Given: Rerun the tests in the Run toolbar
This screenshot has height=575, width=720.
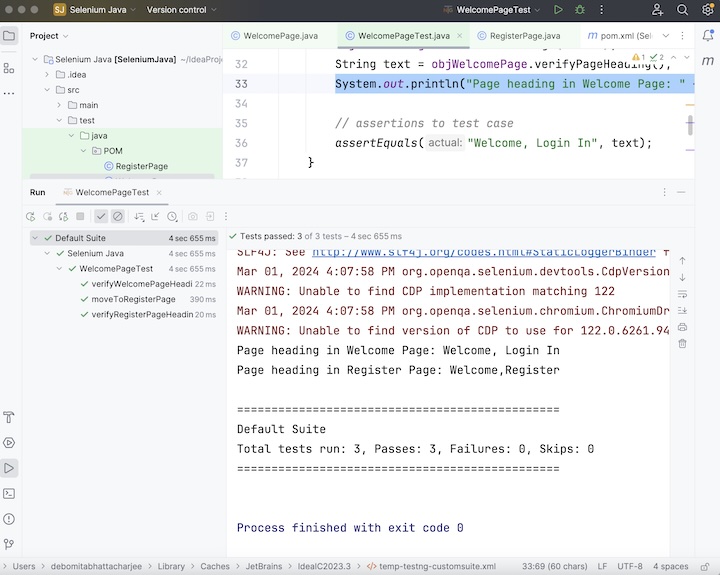Looking at the screenshot, I should click(30, 216).
